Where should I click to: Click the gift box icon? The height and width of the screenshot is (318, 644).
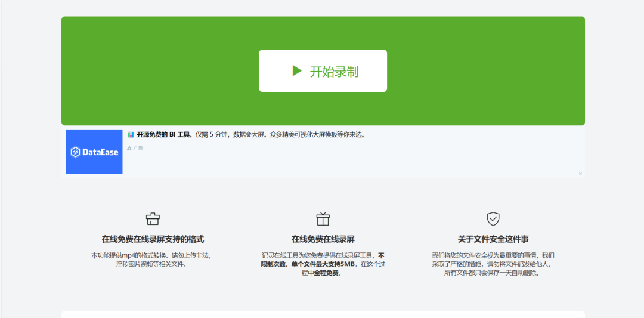[323, 218]
